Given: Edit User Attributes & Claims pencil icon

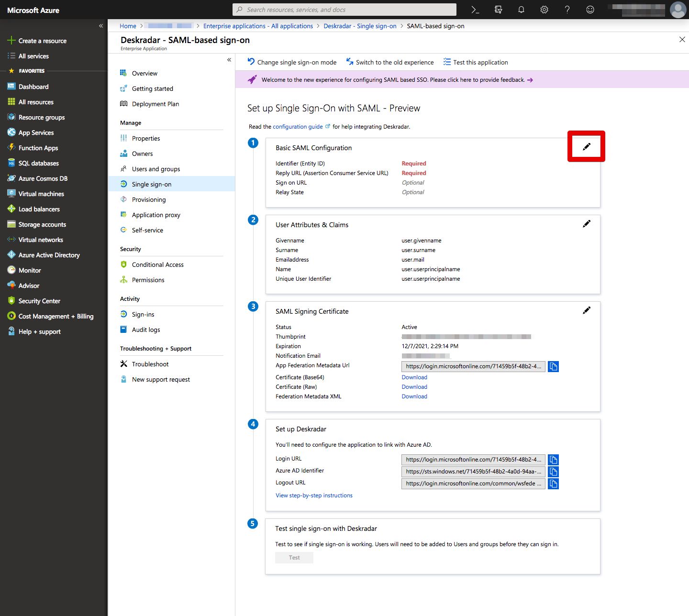Looking at the screenshot, I should (586, 224).
